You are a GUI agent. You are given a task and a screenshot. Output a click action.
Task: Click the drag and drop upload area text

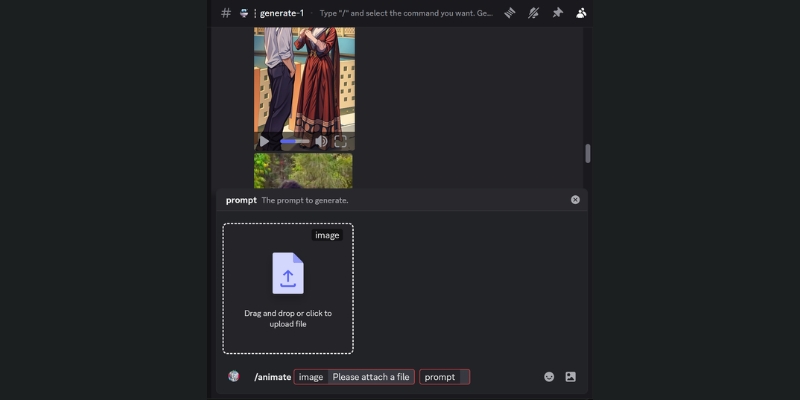pyautogui.click(x=288, y=318)
